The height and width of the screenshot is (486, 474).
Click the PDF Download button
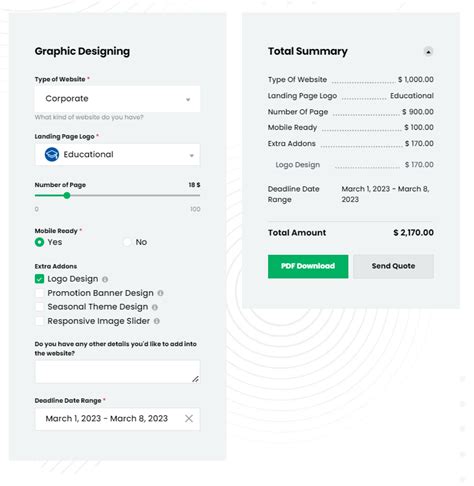[308, 266]
